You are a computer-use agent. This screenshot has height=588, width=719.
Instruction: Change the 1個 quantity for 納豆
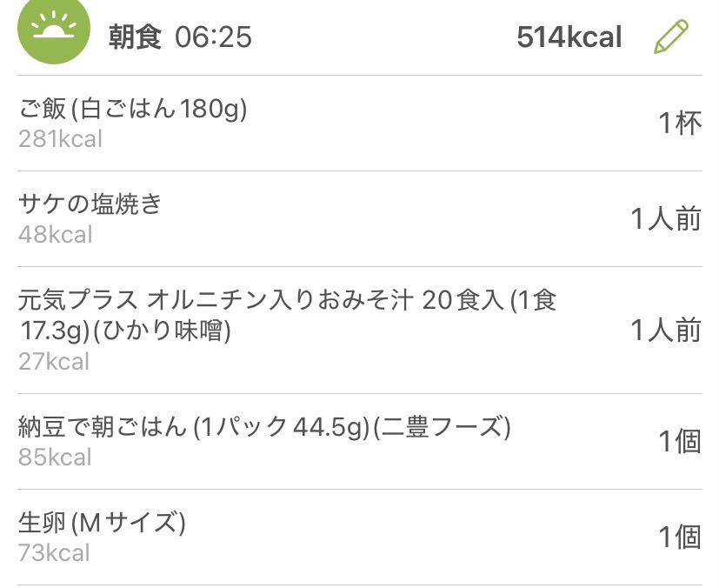click(679, 442)
